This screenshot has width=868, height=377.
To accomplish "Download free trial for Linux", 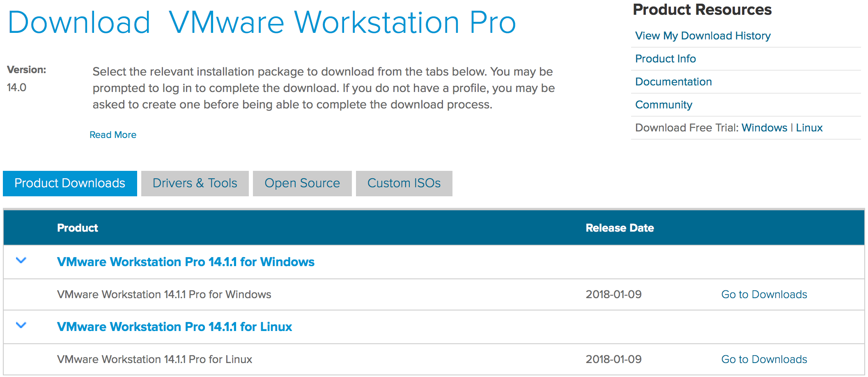I will tap(809, 128).
